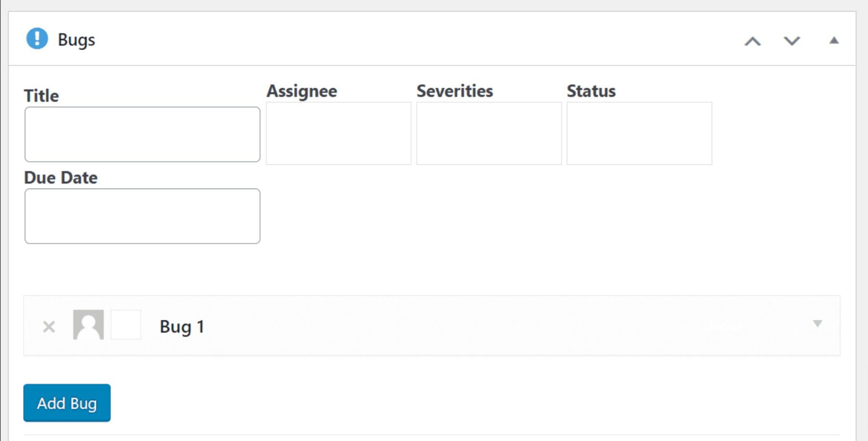Image resolution: width=868 pixels, height=441 pixels.
Task: Click inside the Title input field
Action: pos(142,134)
